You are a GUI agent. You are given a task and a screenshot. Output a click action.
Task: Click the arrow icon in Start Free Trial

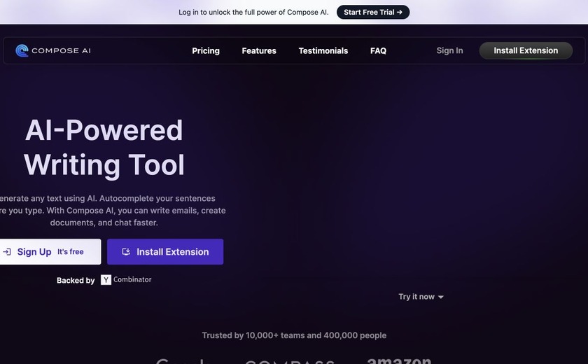click(400, 13)
